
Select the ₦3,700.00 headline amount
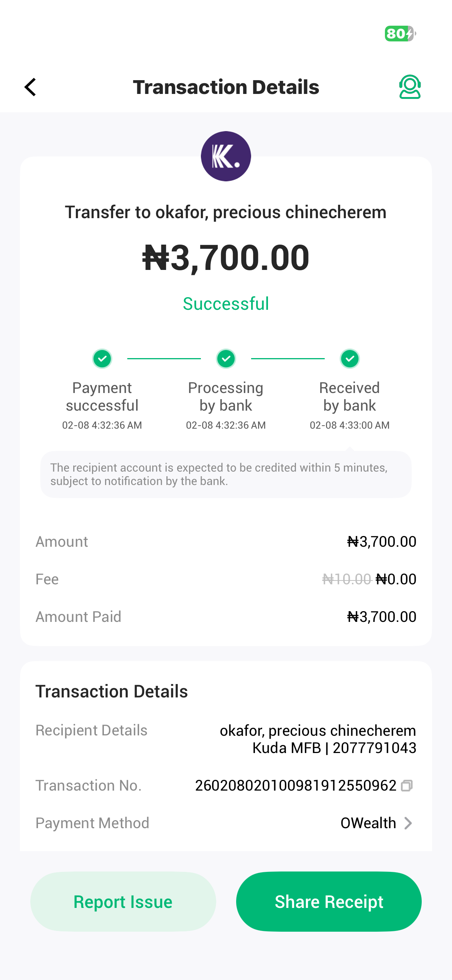tap(226, 258)
